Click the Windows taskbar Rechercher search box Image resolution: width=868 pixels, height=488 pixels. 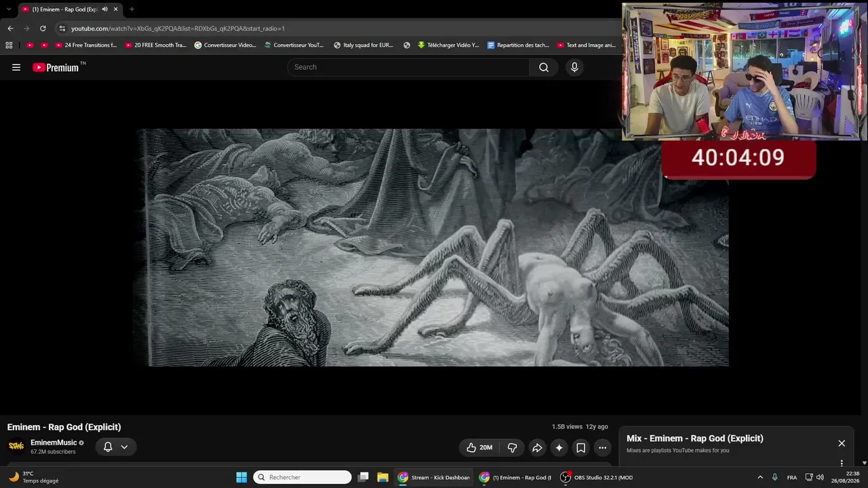pos(302,477)
